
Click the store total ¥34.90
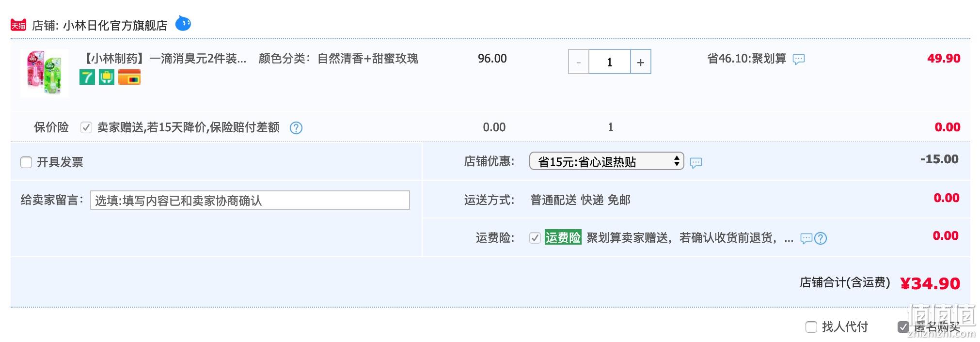tap(930, 283)
